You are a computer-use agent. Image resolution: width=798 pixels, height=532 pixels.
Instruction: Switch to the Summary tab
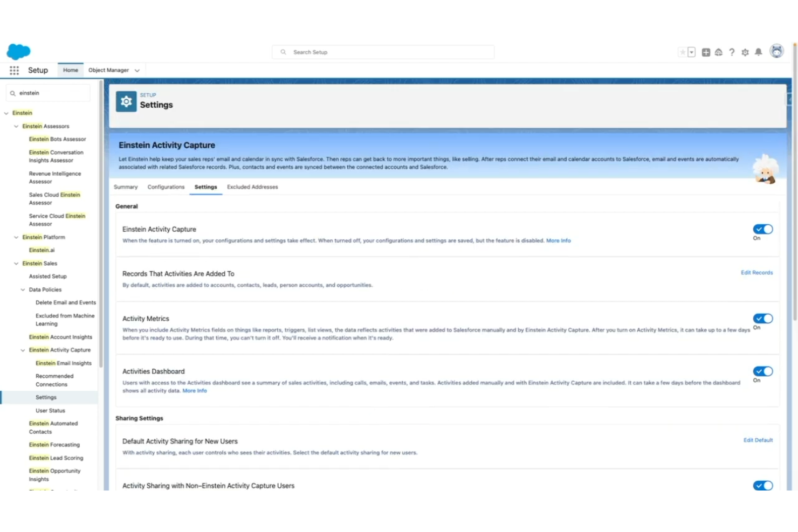click(x=126, y=187)
